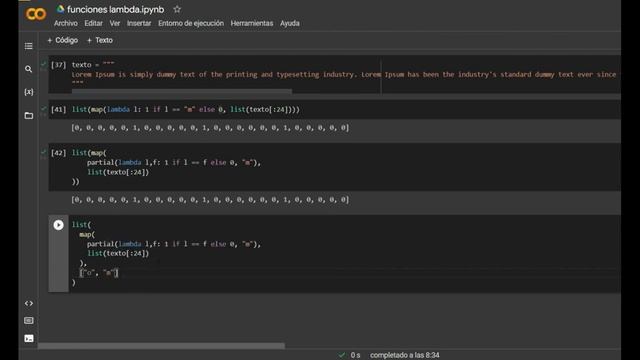Click the partial lambda line in cell 42
Viewport: 640px width, 360px height.
(x=174, y=162)
